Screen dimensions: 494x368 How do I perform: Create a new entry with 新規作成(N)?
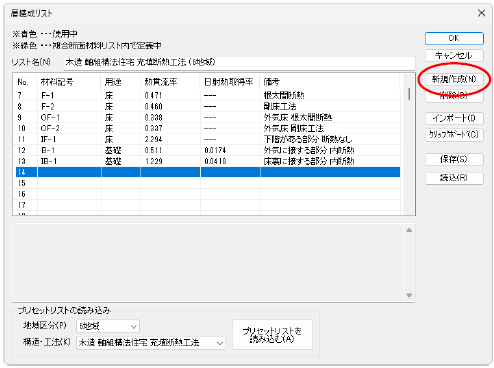click(x=454, y=79)
